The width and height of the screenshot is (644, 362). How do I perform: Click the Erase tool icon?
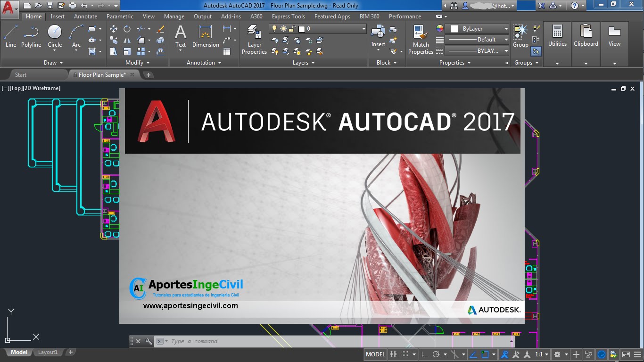160,29
